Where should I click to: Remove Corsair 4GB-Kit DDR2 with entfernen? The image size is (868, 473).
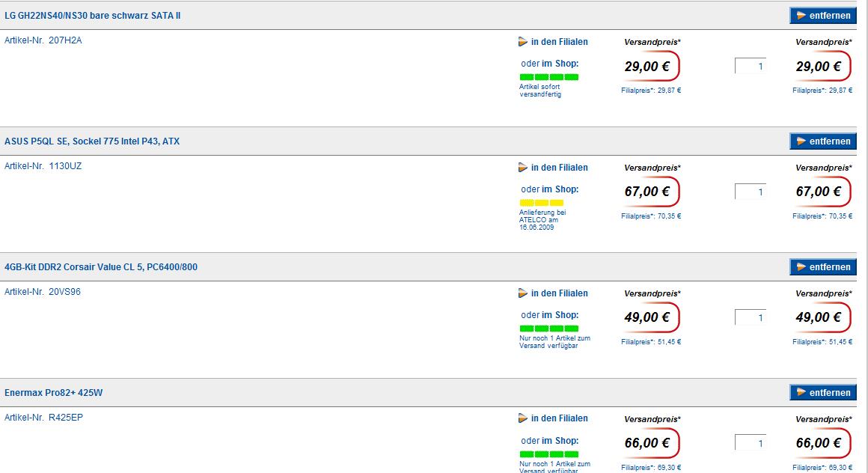[x=823, y=267]
